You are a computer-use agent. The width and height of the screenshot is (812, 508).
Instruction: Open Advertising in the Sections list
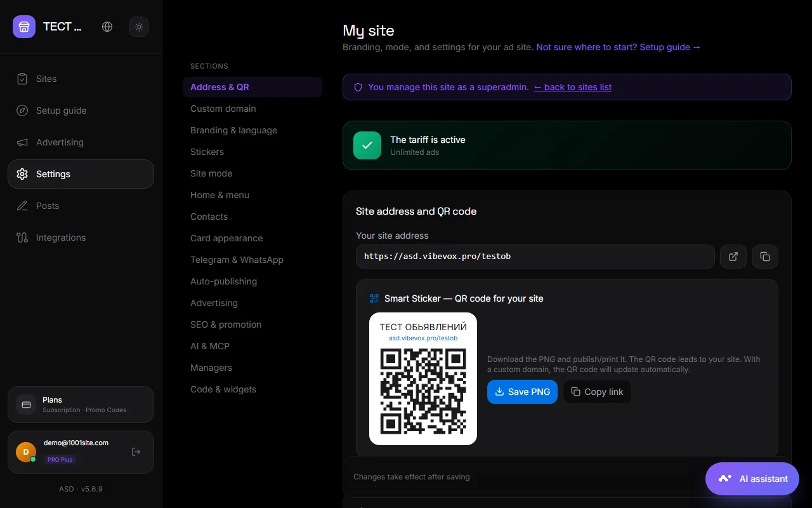252,303
